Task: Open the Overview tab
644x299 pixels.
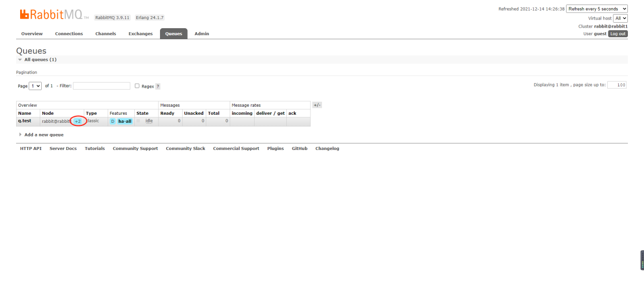Action: point(32,34)
